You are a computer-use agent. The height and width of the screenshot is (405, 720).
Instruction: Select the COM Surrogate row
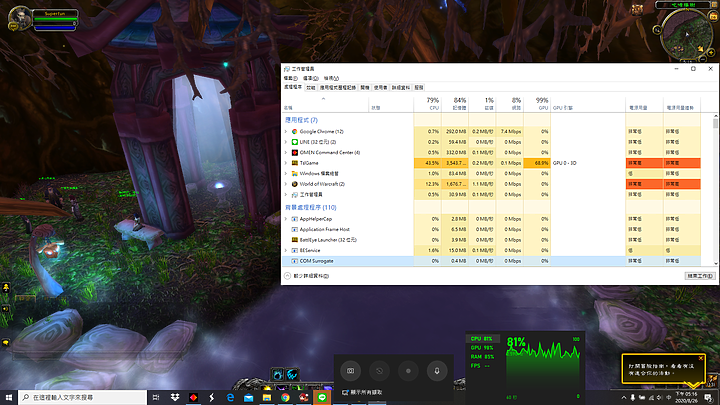pos(491,261)
